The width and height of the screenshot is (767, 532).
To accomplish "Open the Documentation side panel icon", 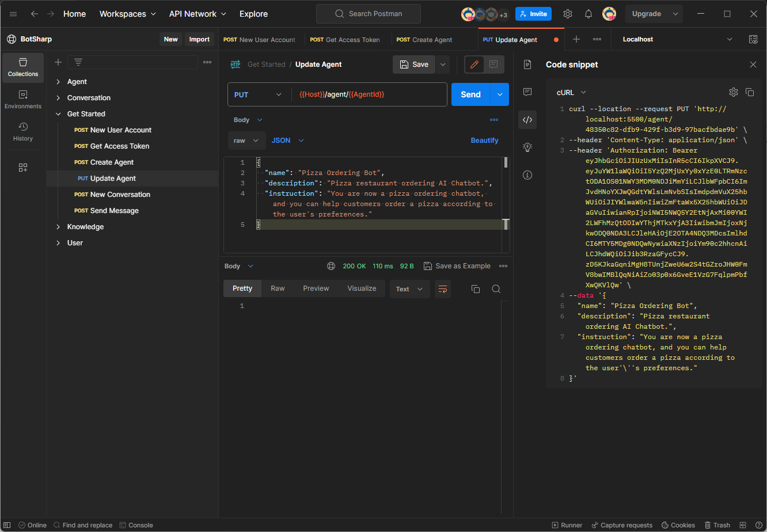I will [x=527, y=64].
